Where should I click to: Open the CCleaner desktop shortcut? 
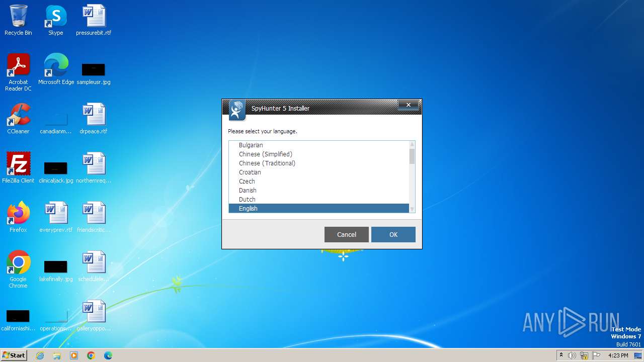18,119
